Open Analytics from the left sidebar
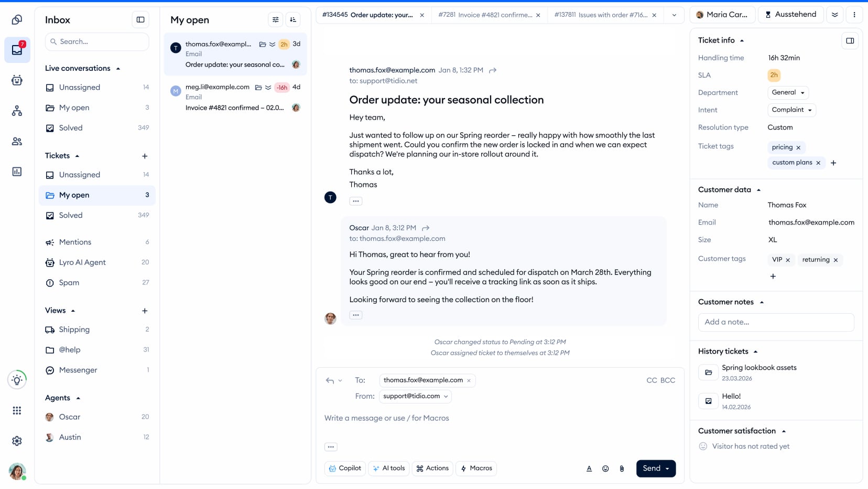Screen dimensions: 868x489 [17, 171]
